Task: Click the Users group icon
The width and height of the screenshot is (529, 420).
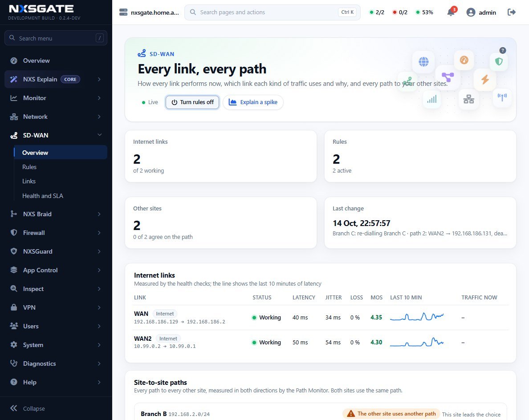Action: [x=14, y=326]
